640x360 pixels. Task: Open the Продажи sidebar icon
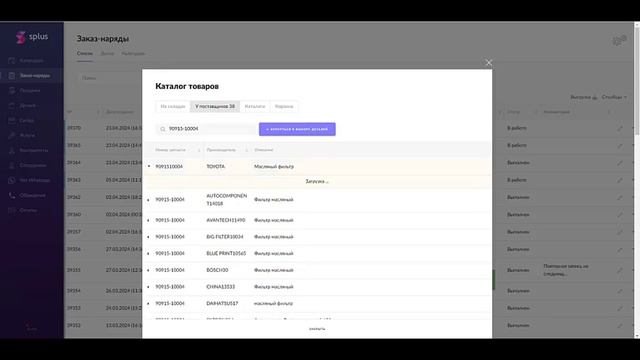(11, 90)
